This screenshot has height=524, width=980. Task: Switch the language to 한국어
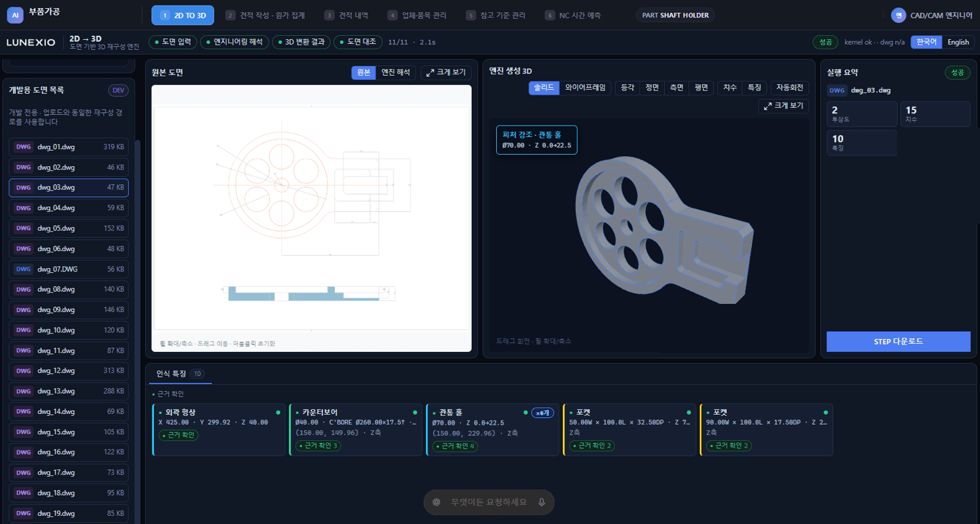(926, 42)
